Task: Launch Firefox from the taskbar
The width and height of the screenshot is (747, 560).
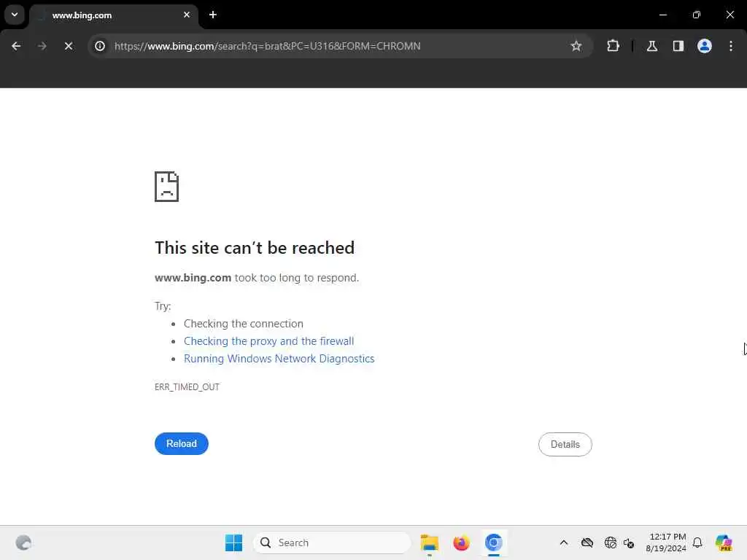Action: [x=461, y=542]
